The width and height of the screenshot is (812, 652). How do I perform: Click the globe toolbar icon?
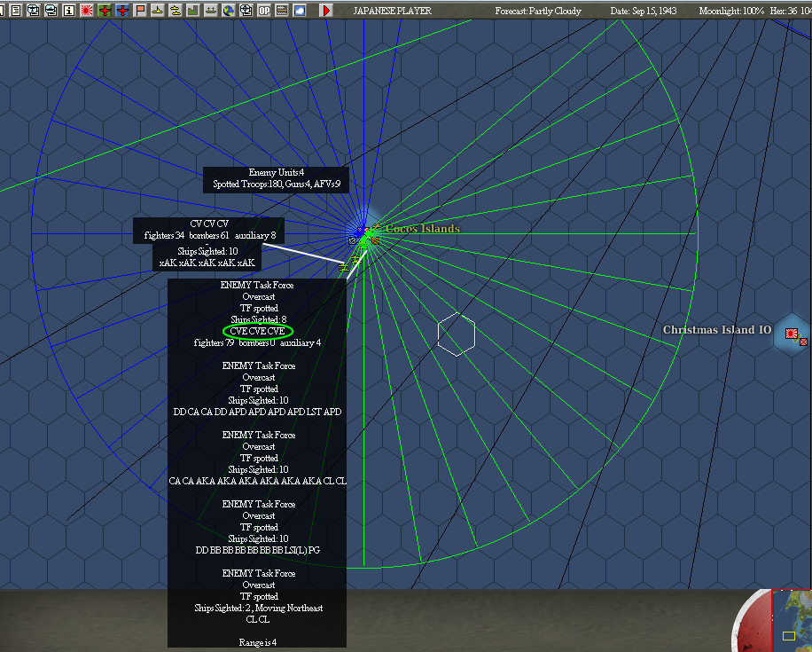[x=229, y=10]
